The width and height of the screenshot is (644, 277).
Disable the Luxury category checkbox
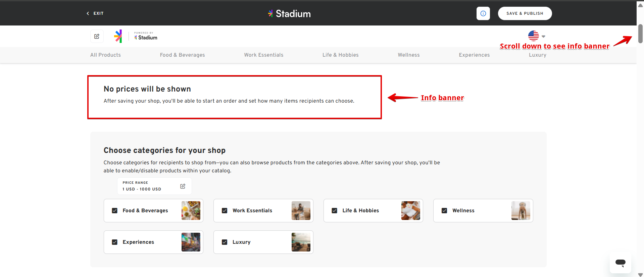pyautogui.click(x=225, y=242)
